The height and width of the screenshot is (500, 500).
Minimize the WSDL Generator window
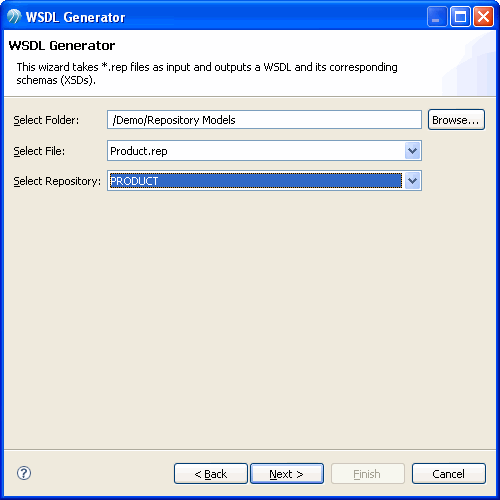pyautogui.click(x=436, y=17)
